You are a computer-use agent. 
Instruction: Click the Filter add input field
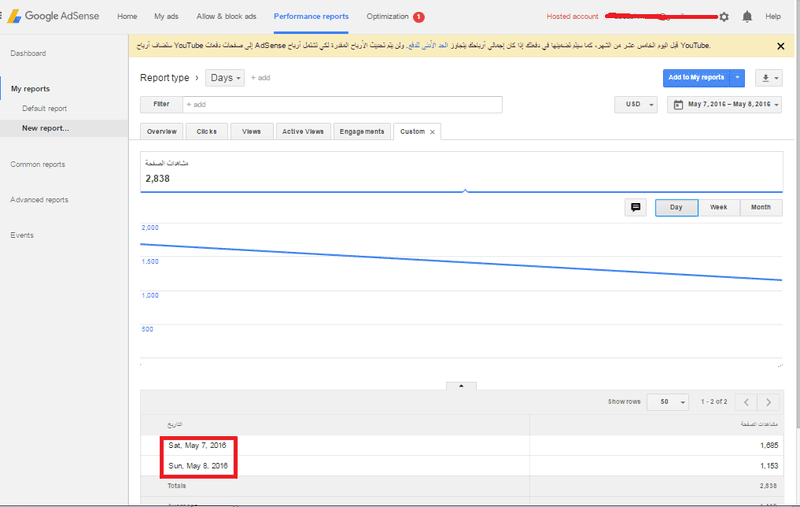pos(340,104)
